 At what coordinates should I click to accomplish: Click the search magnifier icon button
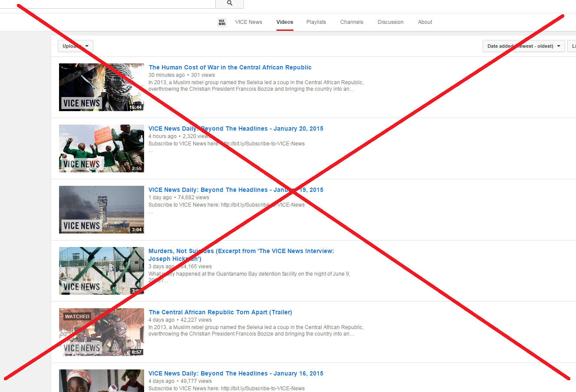pyautogui.click(x=230, y=3)
